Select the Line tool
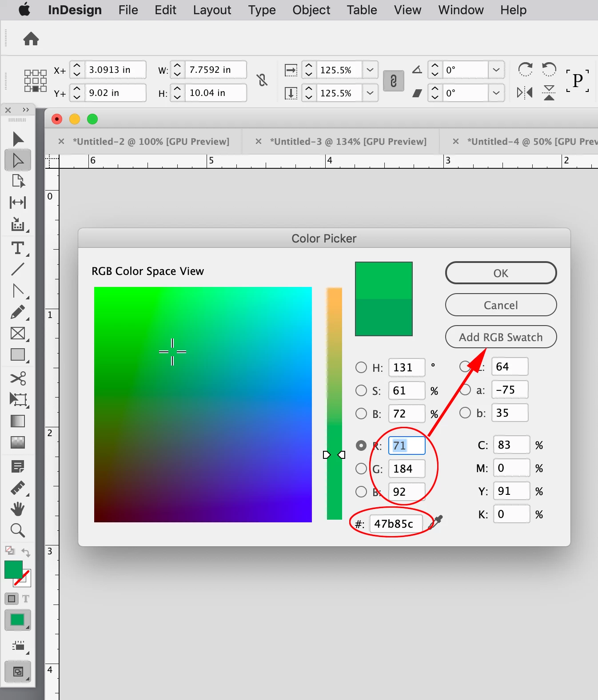 click(x=18, y=269)
